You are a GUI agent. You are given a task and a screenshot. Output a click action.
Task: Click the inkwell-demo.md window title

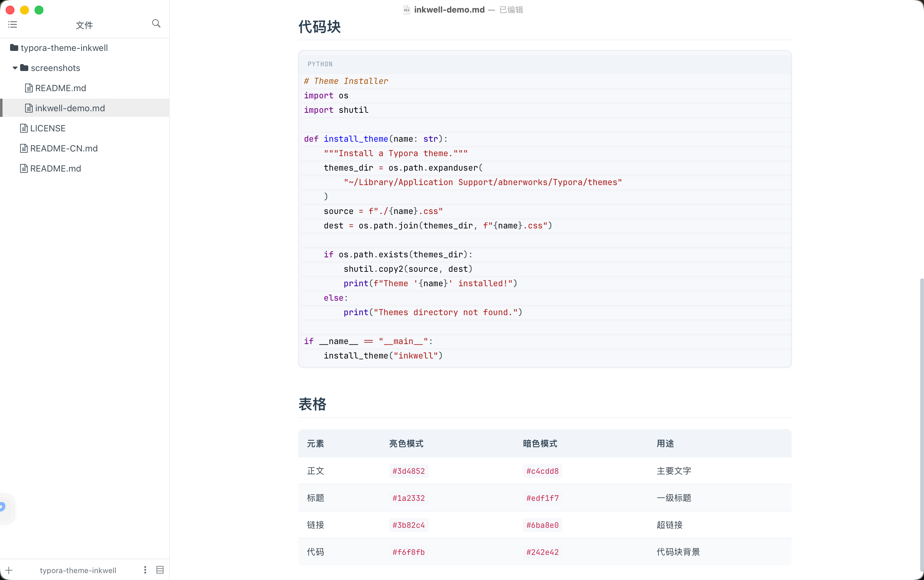449,10
